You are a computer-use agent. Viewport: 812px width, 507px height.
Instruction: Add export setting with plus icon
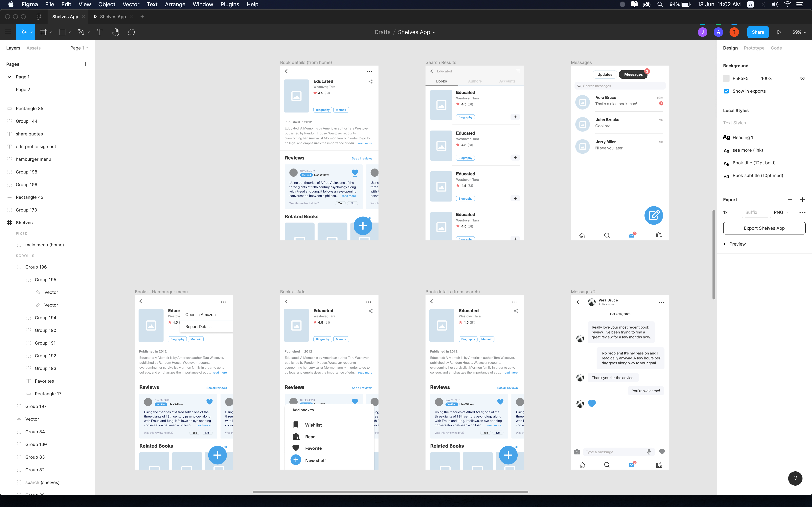pyautogui.click(x=802, y=199)
